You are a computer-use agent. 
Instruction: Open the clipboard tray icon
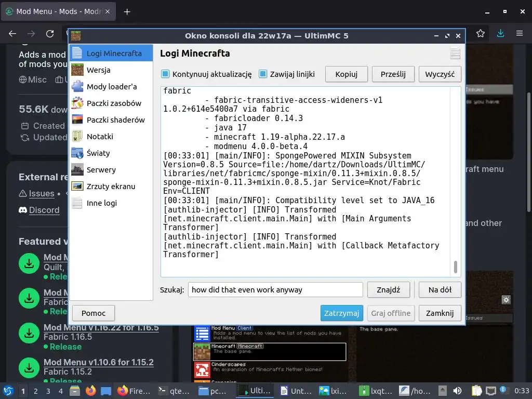pyautogui.click(x=476, y=391)
